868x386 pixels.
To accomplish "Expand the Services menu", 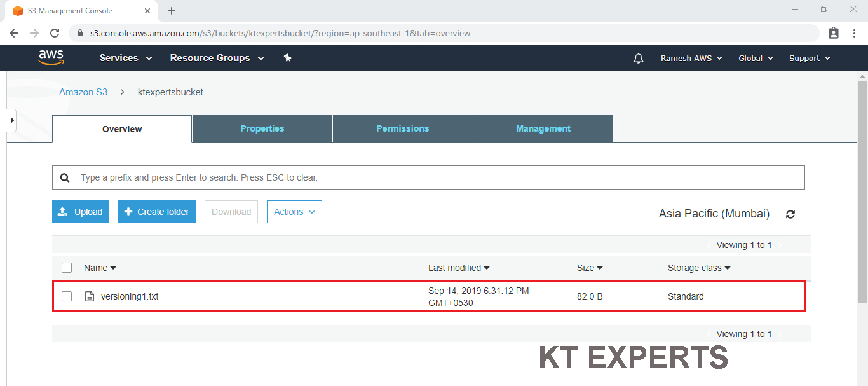I will click(x=126, y=58).
